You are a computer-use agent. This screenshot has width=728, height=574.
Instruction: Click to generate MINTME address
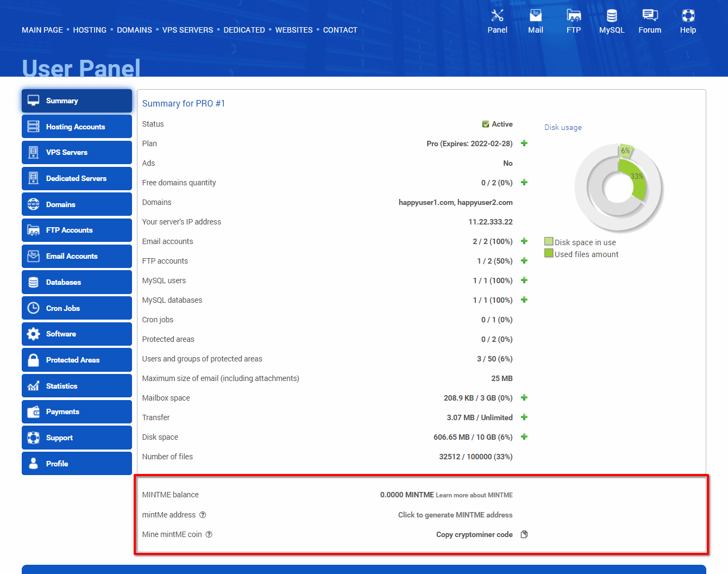455,515
